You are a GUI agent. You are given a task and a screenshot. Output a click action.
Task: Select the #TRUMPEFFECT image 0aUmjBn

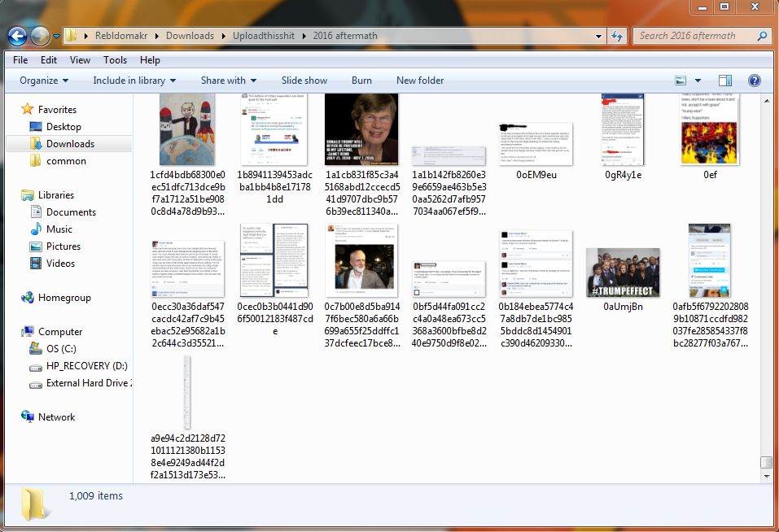point(623,273)
